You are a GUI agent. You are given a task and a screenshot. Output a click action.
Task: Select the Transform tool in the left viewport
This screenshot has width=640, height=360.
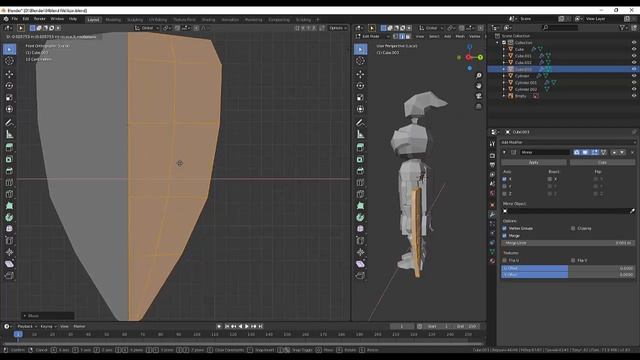pyautogui.click(x=9, y=109)
